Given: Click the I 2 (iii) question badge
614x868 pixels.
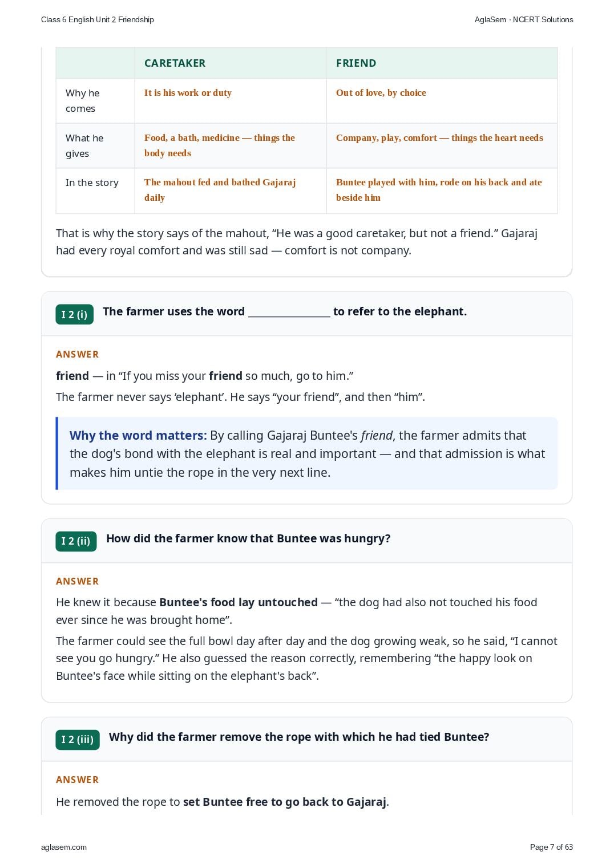Looking at the screenshot, I should pyautogui.click(x=78, y=740).
